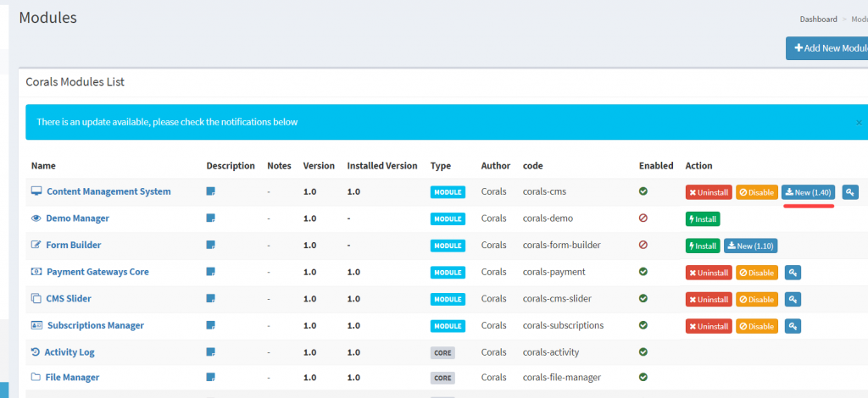The width and height of the screenshot is (868, 398).
Task: Click copy icon beside CMS Slider
Action: point(36,298)
